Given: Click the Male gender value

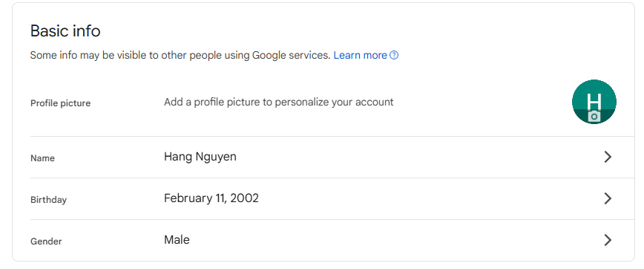Looking at the screenshot, I should (x=177, y=240).
